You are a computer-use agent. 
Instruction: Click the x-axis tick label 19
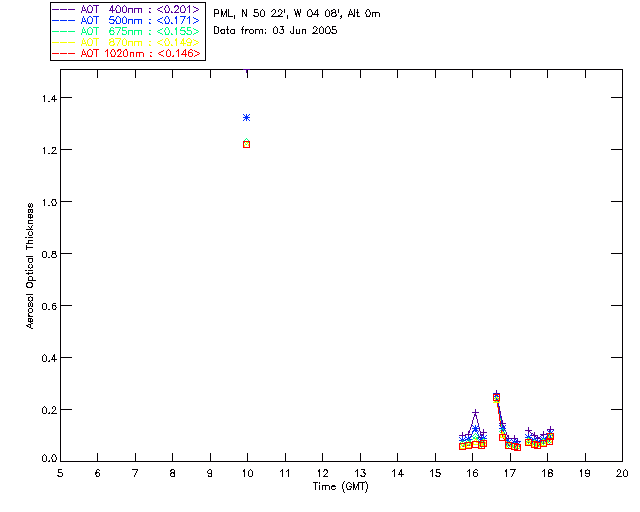pyautogui.click(x=585, y=473)
